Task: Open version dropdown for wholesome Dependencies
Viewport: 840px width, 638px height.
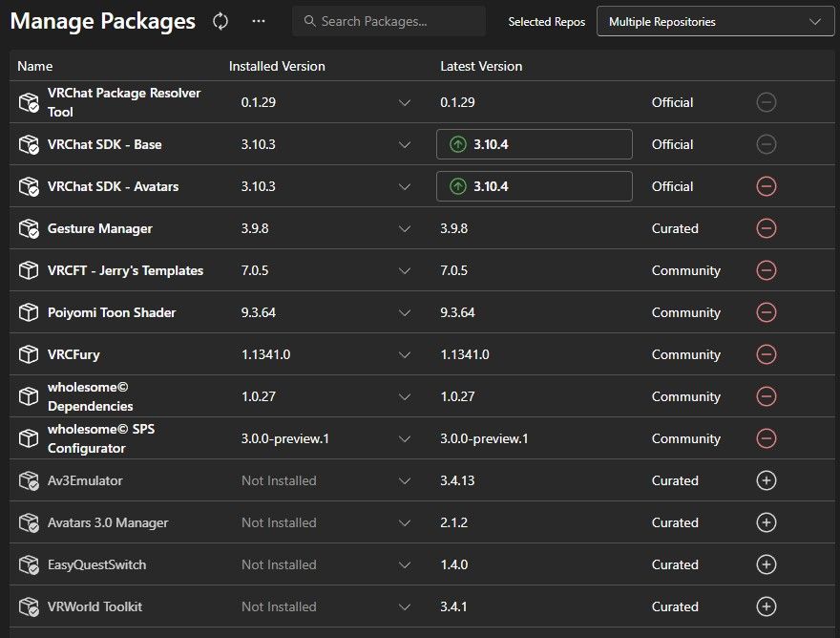Action: 405,396
